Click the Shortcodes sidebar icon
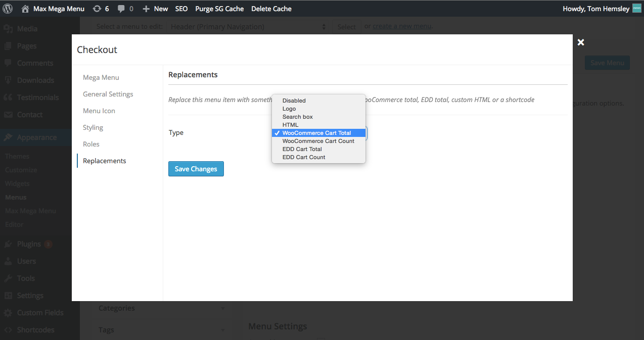644x340 pixels. (8, 330)
